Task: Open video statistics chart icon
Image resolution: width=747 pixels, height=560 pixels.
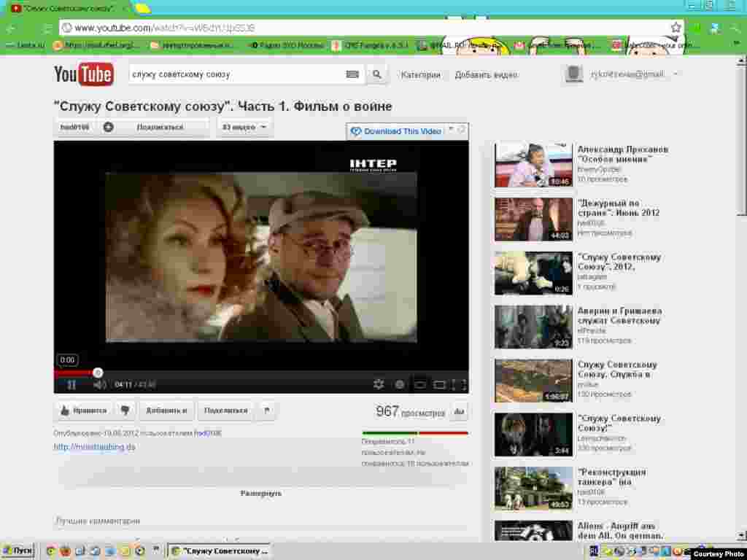Action: click(459, 412)
